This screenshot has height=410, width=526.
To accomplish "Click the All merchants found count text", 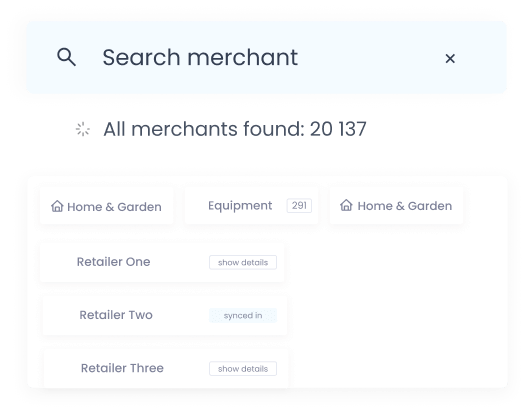I will (234, 129).
